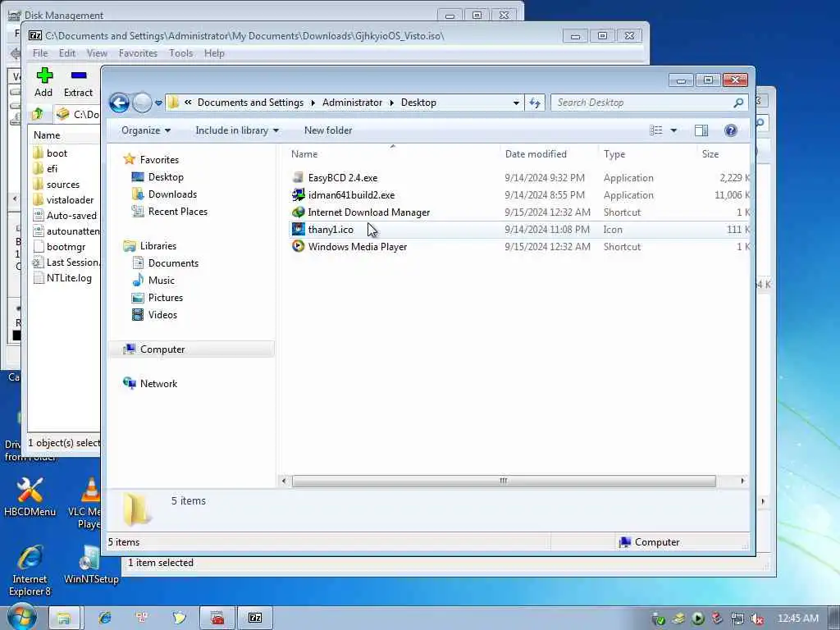
Task: Open the Help menu in 7-Zip
Action: click(x=214, y=53)
